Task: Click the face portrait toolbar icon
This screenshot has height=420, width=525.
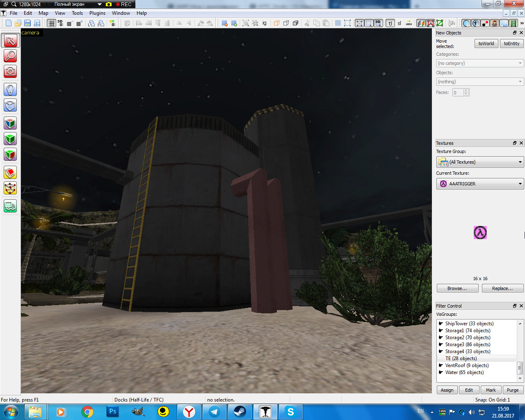Action: pos(494,23)
